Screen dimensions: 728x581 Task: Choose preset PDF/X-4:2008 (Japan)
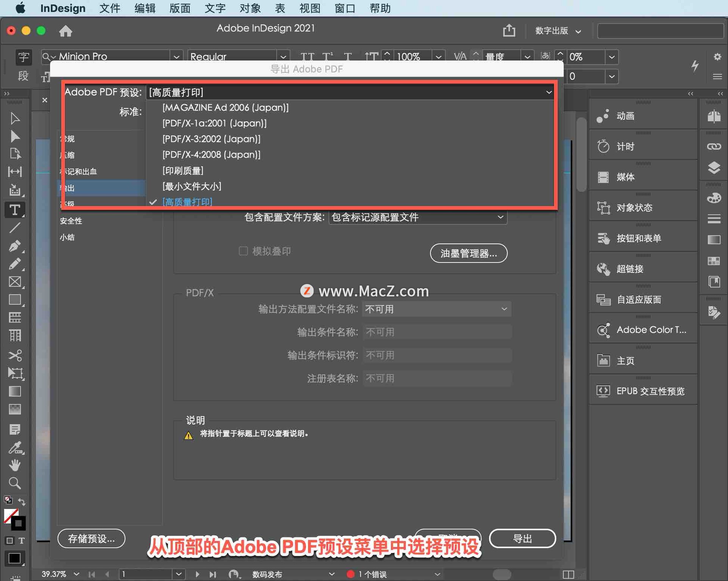(211, 155)
